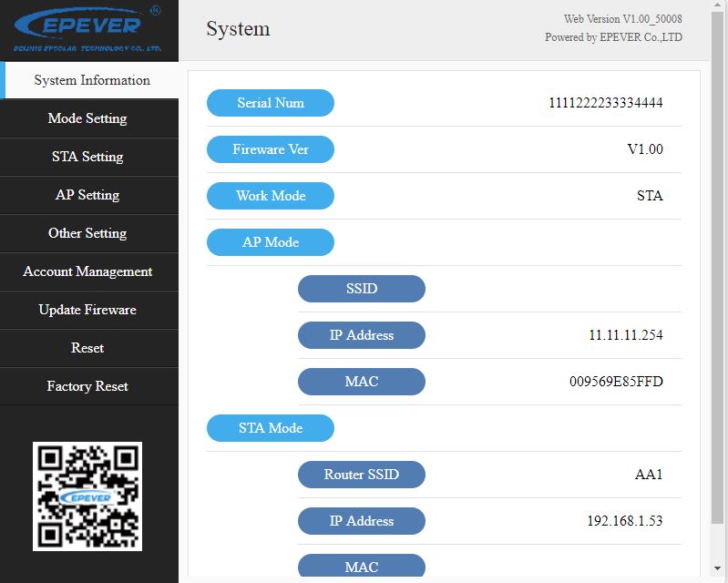Click the Fireware Ver label
Screen dimensions: 728x583
click(271, 149)
